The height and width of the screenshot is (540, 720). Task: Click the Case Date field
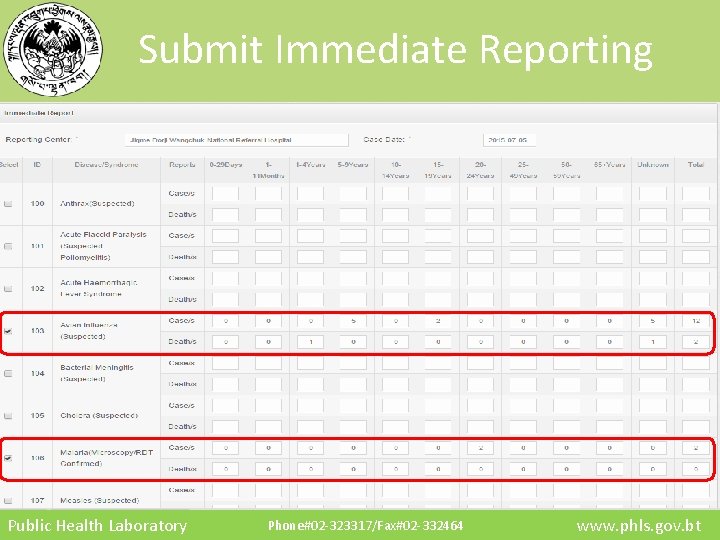[x=509, y=140]
